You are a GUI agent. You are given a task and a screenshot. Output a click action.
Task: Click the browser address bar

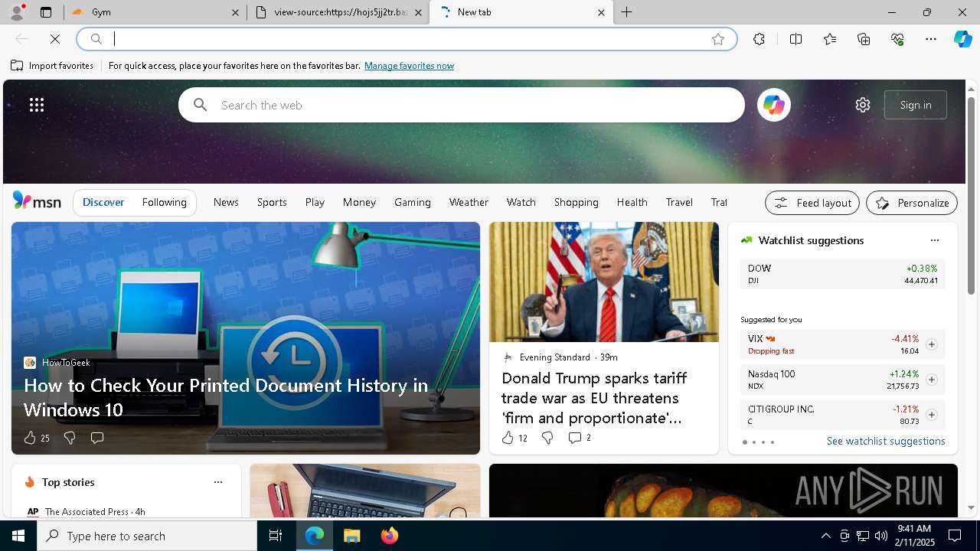(407, 39)
